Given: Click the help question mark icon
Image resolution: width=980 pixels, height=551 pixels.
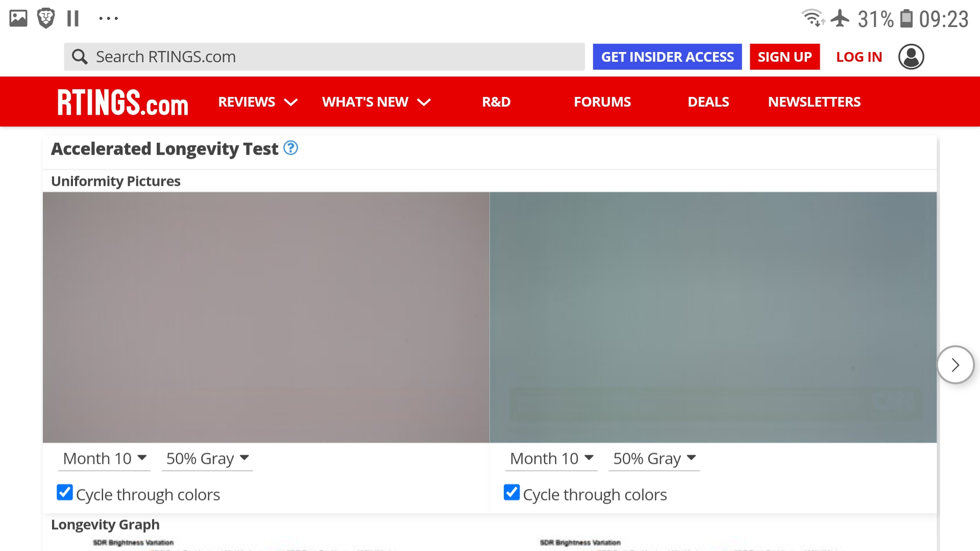Looking at the screenshot, I should click(290, 148).
